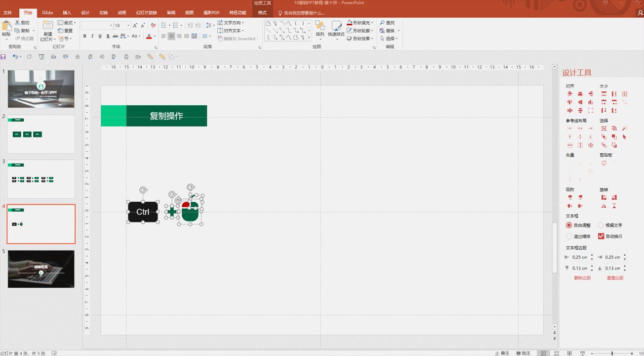Select the 根据文字 radio button
The height and width of the screenshot is (356, 644).
(601, 225)
